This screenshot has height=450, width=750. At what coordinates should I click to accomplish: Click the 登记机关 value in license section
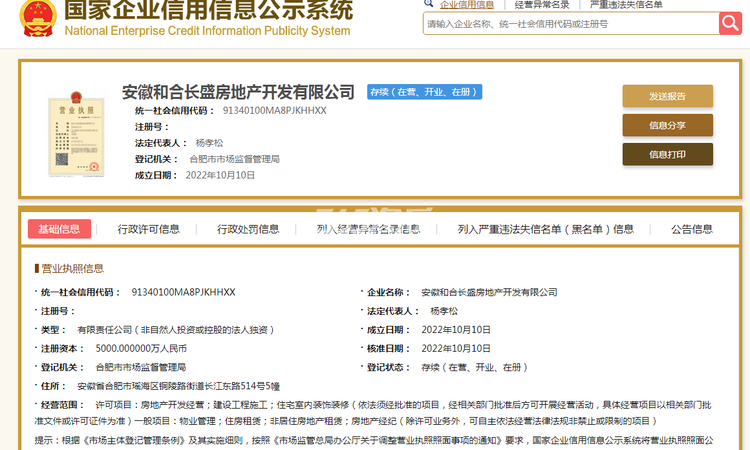click(141, 367)
